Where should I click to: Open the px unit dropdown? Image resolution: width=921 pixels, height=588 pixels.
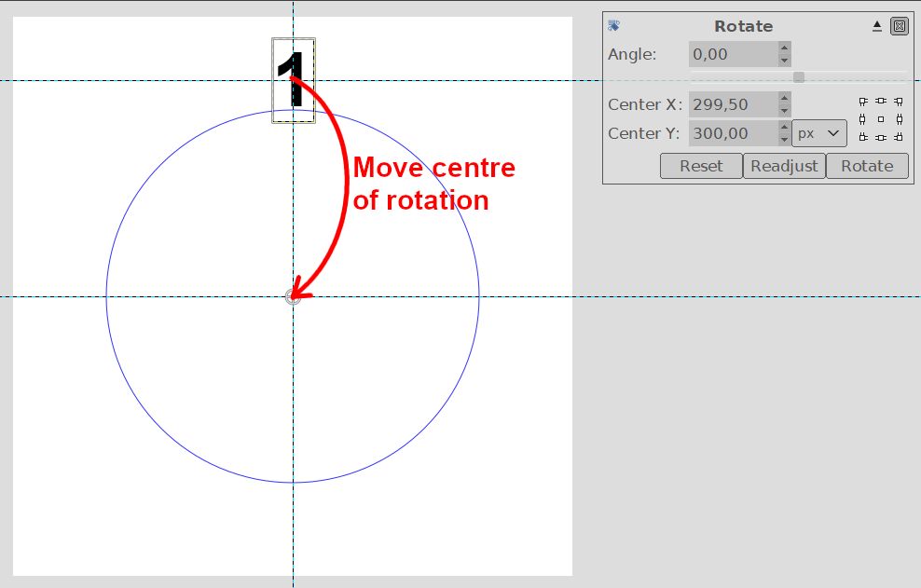pyautogui.click(x=819, y=133)
